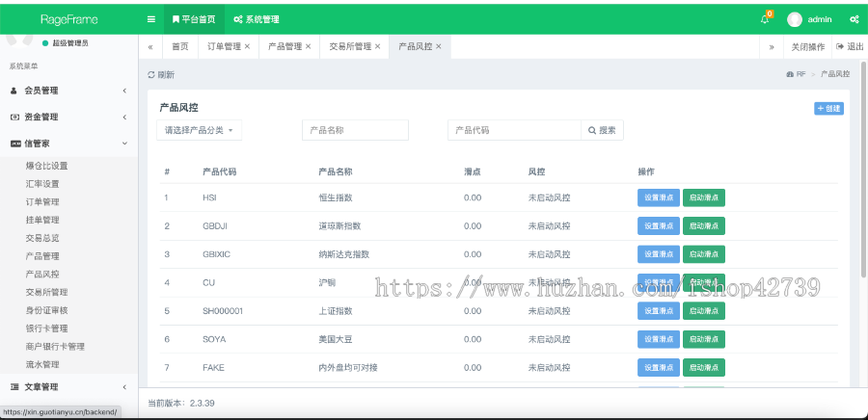Click 设置滑点 for the HSI row
The image size is (868, 420).
pyautogui.click(x=658, y=197)
